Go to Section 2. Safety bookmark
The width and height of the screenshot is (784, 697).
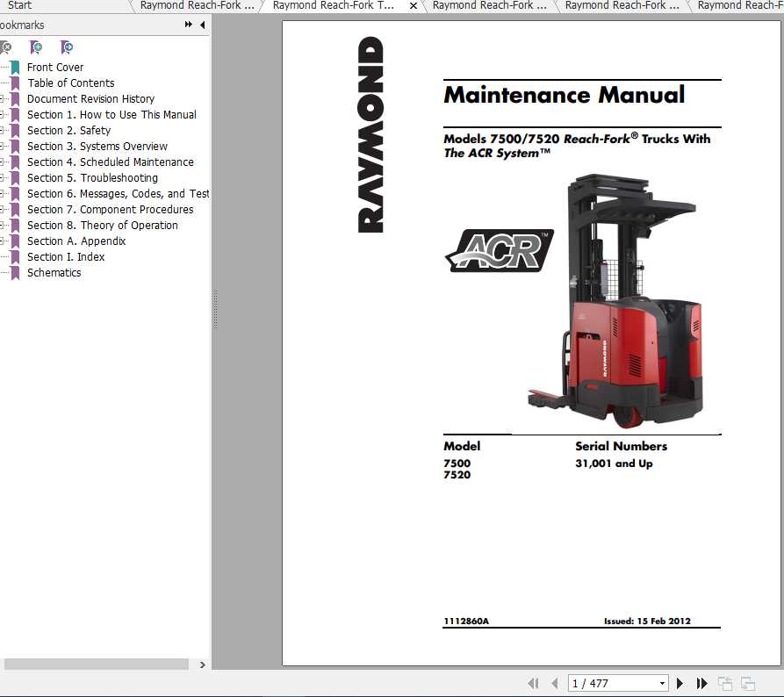(69, 131)
